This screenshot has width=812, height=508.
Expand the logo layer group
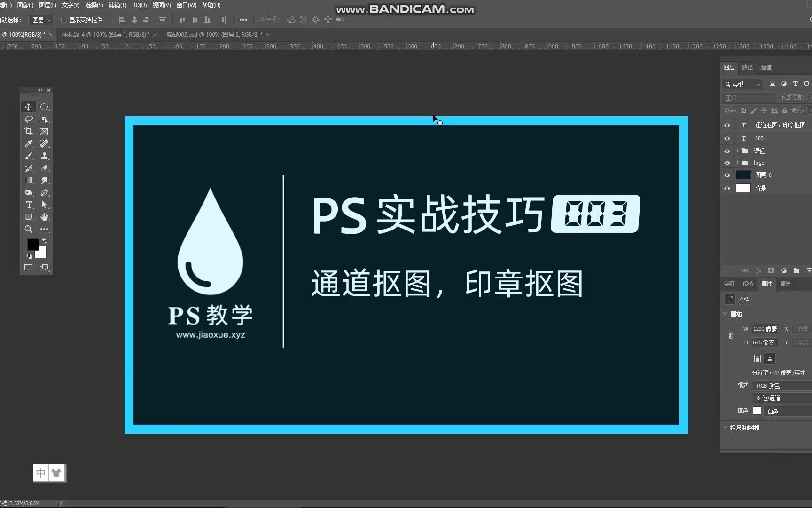737,163
